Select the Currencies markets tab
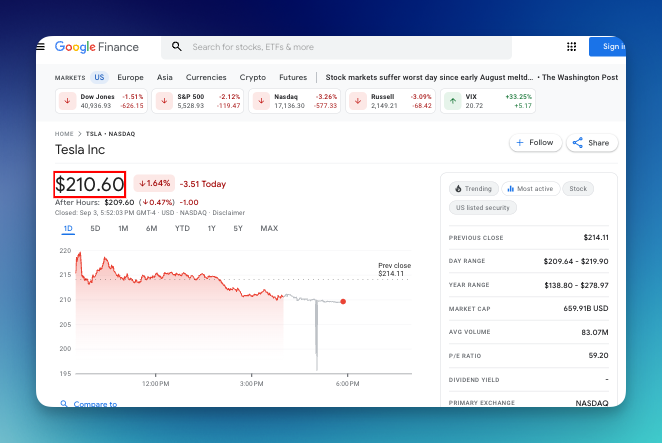The height and width of the screenshot is (443, 662). (206, 77)
